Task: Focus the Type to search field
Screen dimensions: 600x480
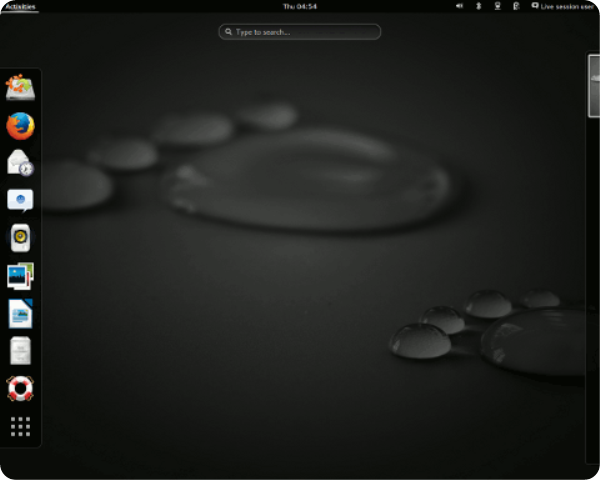Action: 300,32
